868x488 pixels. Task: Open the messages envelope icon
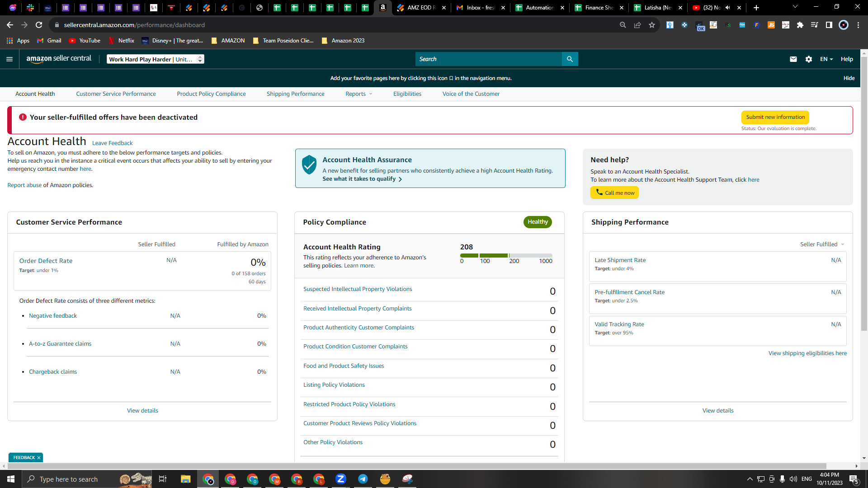click(793, 59)
